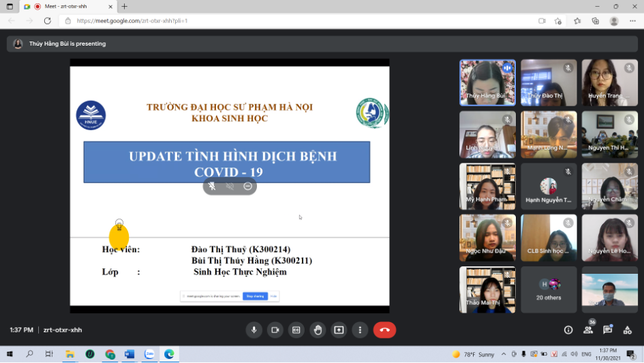
Task: Open more options three-dot menu
Action: coord(360,330)
